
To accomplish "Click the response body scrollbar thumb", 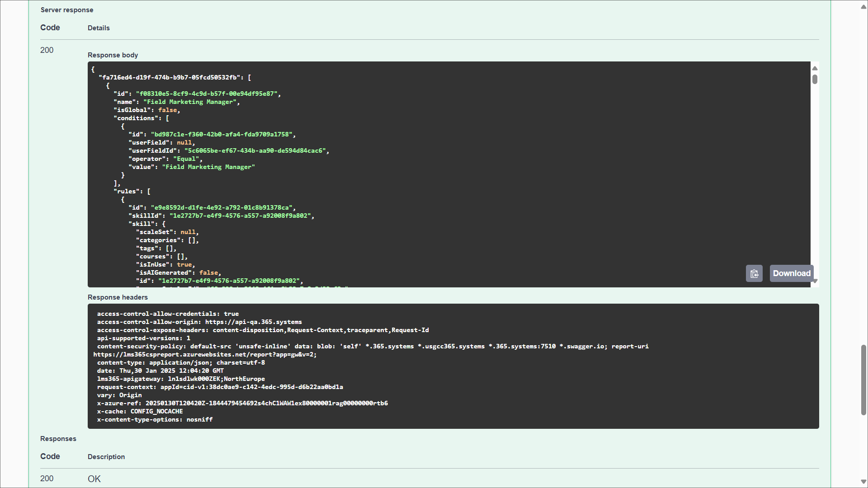I will (815, 80).
